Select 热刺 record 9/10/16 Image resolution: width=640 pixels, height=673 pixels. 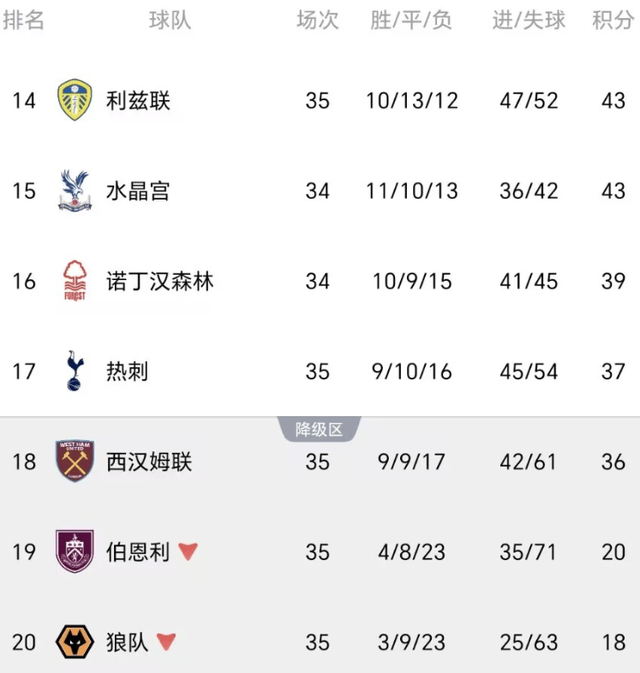pos(412,372)
